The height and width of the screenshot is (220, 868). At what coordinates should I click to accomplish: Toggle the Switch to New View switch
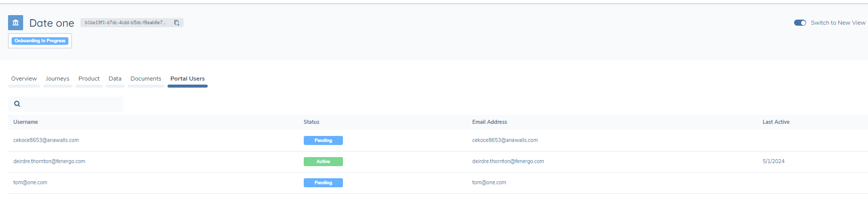coord(800,23)
